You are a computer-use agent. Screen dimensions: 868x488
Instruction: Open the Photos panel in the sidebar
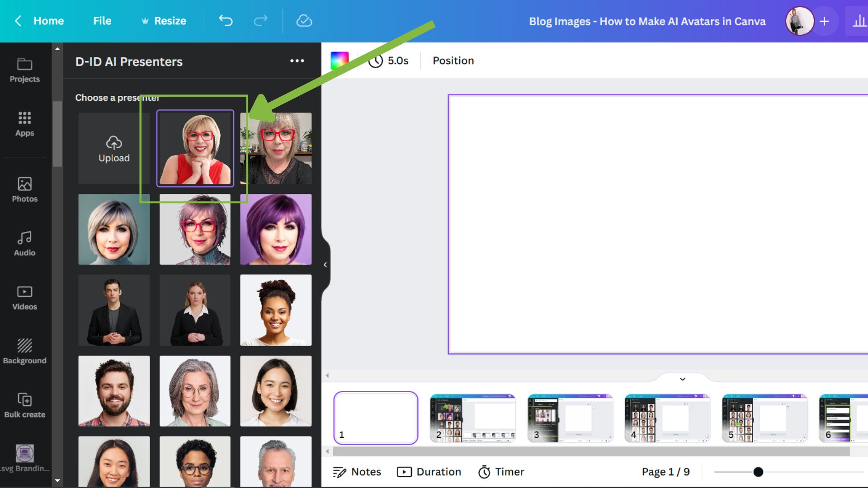[x=24, y=190]
